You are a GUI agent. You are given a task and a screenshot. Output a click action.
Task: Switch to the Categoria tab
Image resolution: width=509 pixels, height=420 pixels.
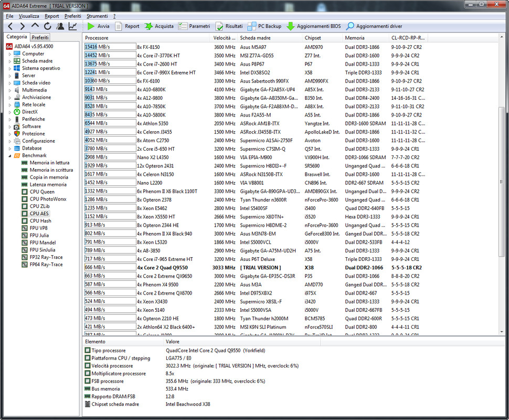17,37
